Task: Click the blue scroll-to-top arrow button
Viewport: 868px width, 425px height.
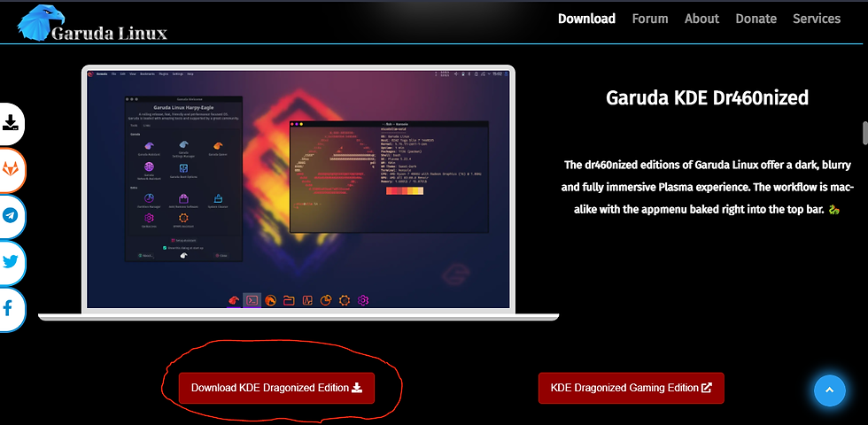Action: pos(829,390)
